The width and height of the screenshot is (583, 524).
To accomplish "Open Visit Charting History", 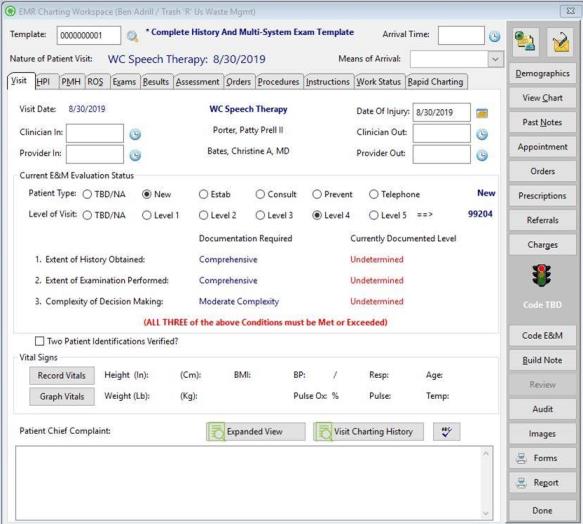I will coord(368,431).
